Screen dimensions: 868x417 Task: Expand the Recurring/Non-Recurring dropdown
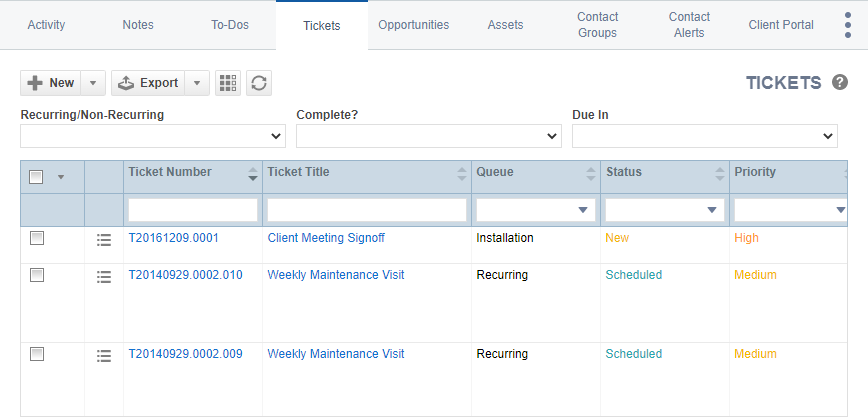click(x=153, y=136)
